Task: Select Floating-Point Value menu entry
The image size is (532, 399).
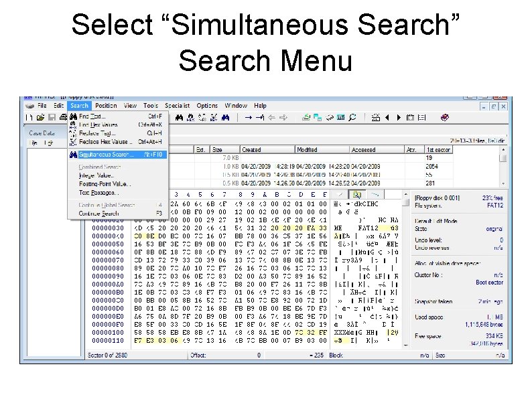Action: [x=117, y=184]
